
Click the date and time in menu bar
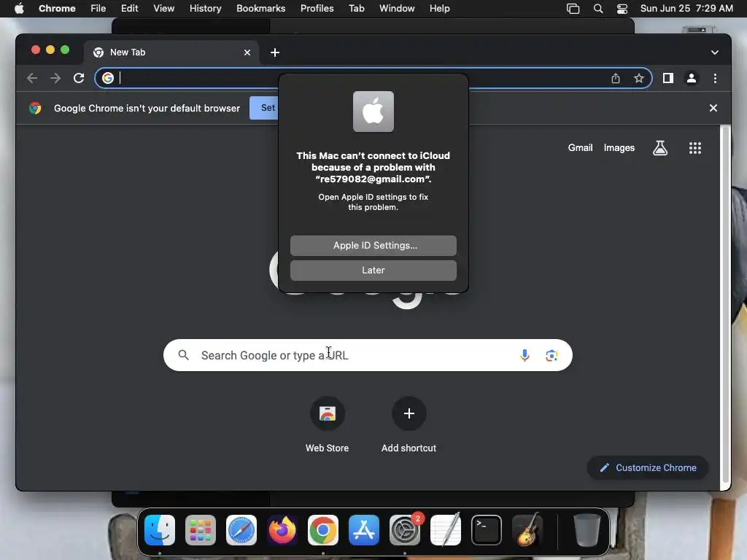(x=686, y=9)
